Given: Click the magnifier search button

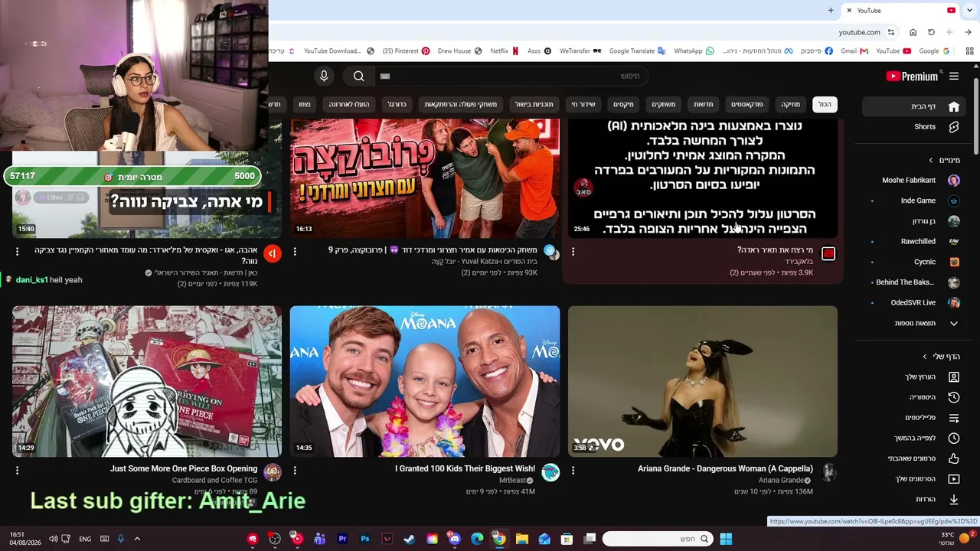Looking at the screenshot, I should [x=358, y=76].
